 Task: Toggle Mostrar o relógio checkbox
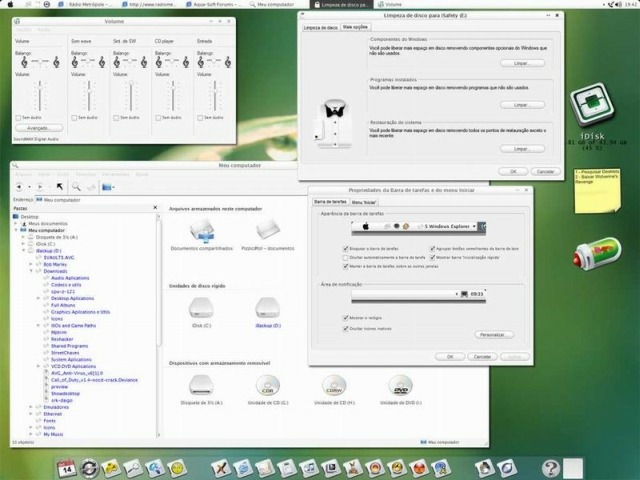click(346, 318)
